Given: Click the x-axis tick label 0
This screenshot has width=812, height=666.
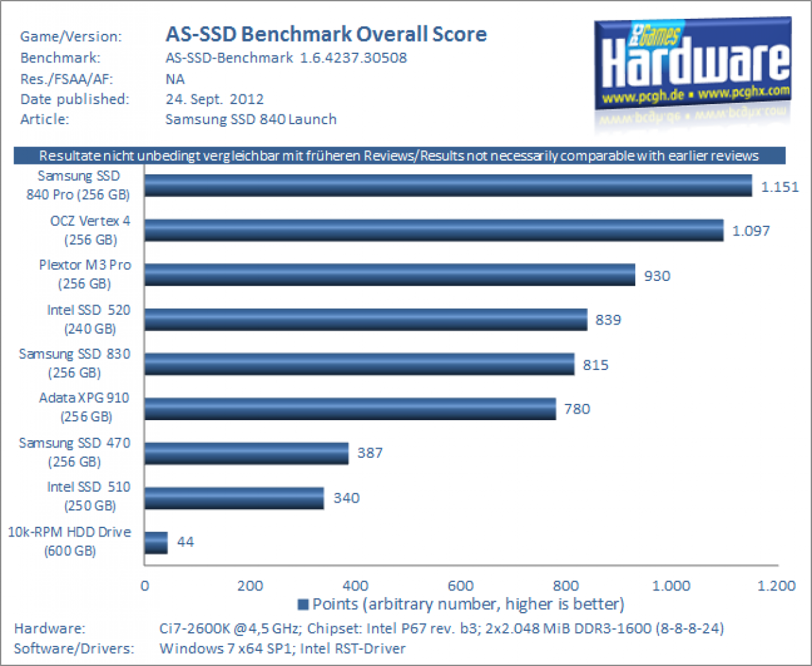Looking at the screenshot, I should pyautogui.click(x=144, y=586).
